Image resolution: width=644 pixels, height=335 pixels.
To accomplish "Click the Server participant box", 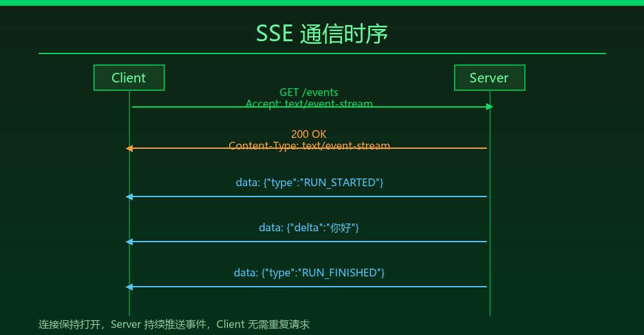I will pyautogui.click(x=489, y=78).
